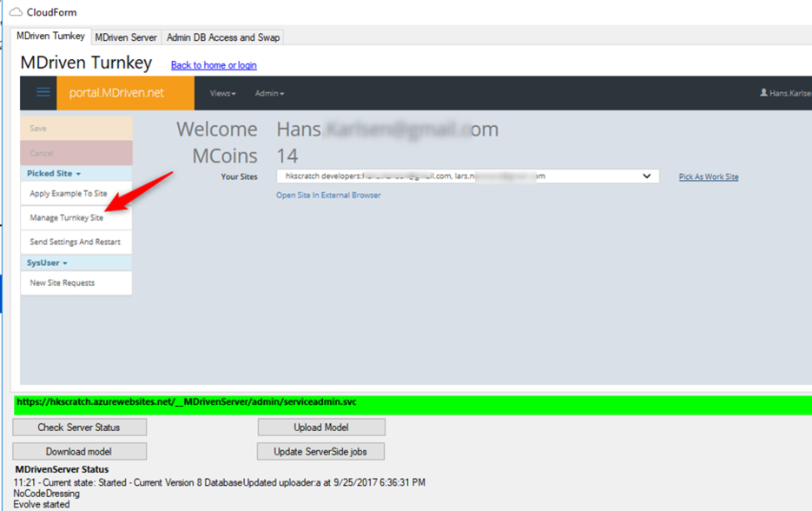Screen dimensions: 812x511
Task: Click the NoCodeDressing status line
Action: coord(47,494)
